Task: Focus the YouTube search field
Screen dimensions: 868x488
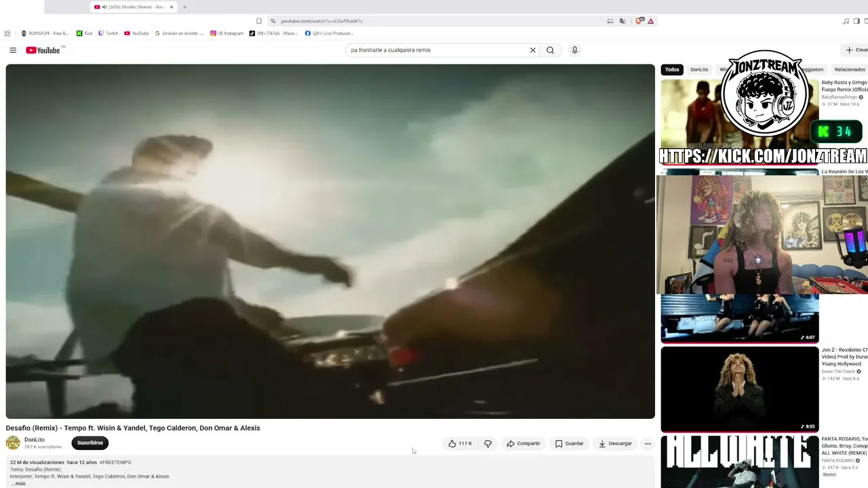Action: [437, 50]
